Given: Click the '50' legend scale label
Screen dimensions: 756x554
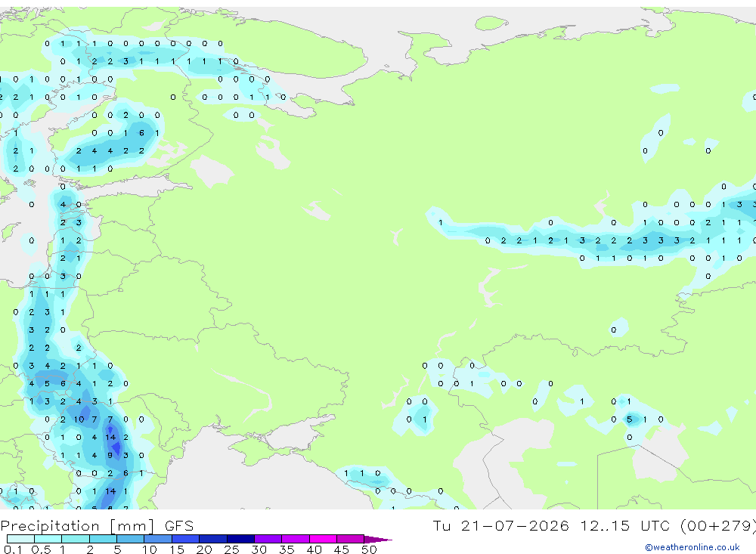Looking at the screenshot, I should 369,549.
